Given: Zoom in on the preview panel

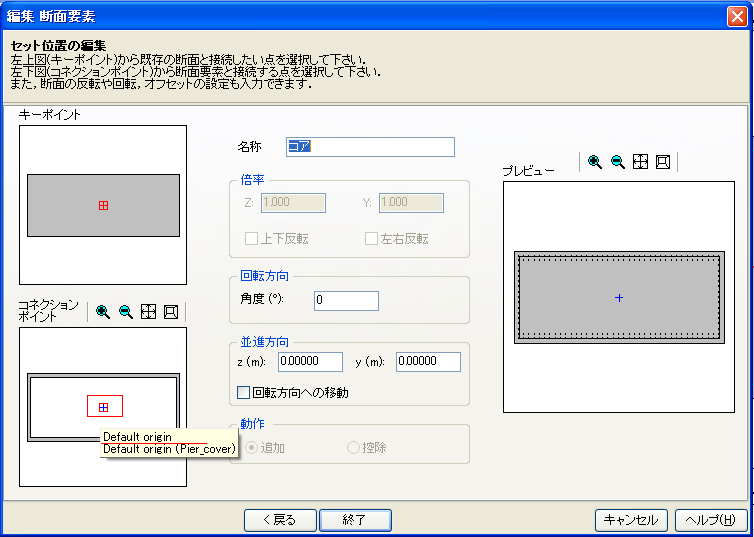Looking at the screenshot, I should pos(595,162).
